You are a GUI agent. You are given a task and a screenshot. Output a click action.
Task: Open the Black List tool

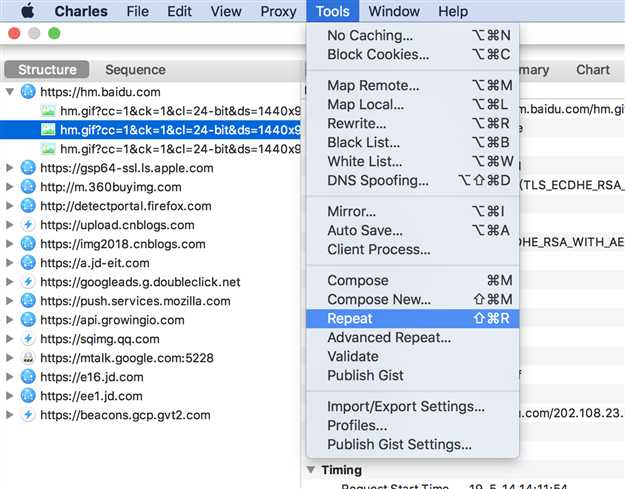pos(413,142)
